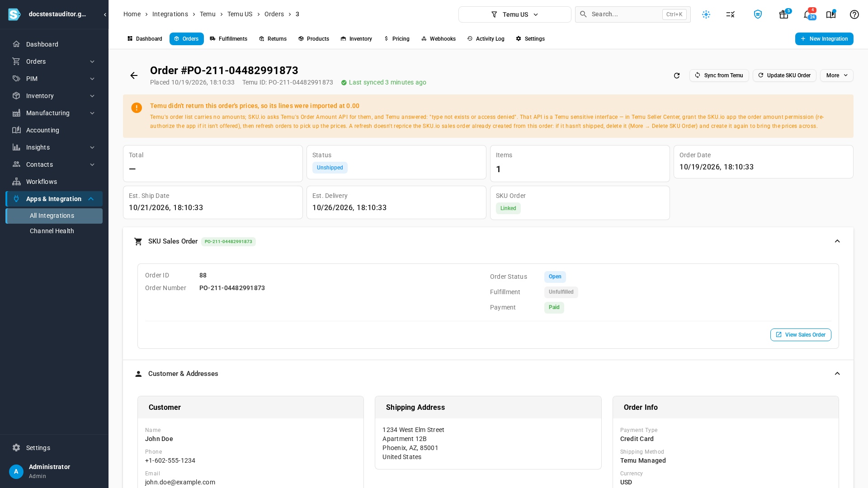This screenshot has width=868, height=488.
Task: Collapse the Apps & Integrations menu
Action: (x=54, y=199)
